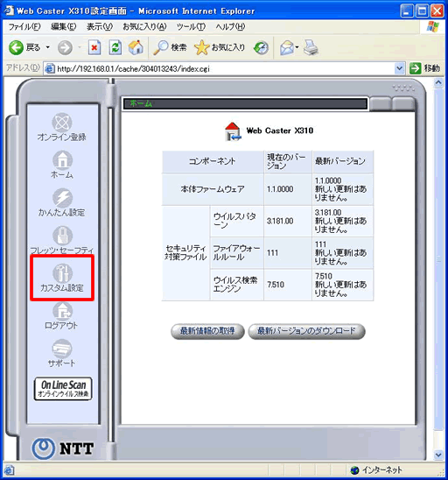
Task: Click the 本体ファームウェア table cell
Action: point(213,189)
